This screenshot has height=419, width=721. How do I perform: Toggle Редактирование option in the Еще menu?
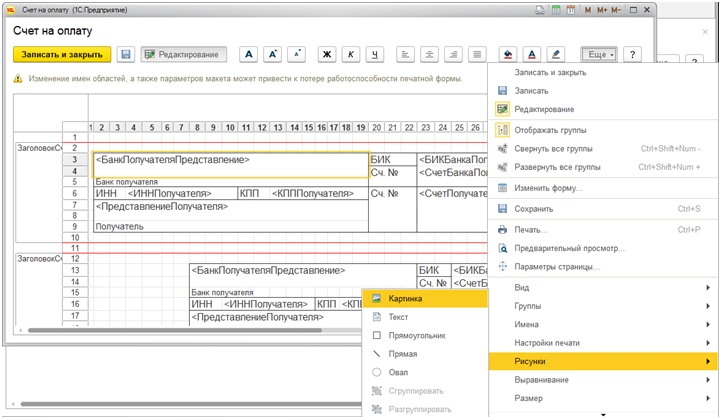544,109
